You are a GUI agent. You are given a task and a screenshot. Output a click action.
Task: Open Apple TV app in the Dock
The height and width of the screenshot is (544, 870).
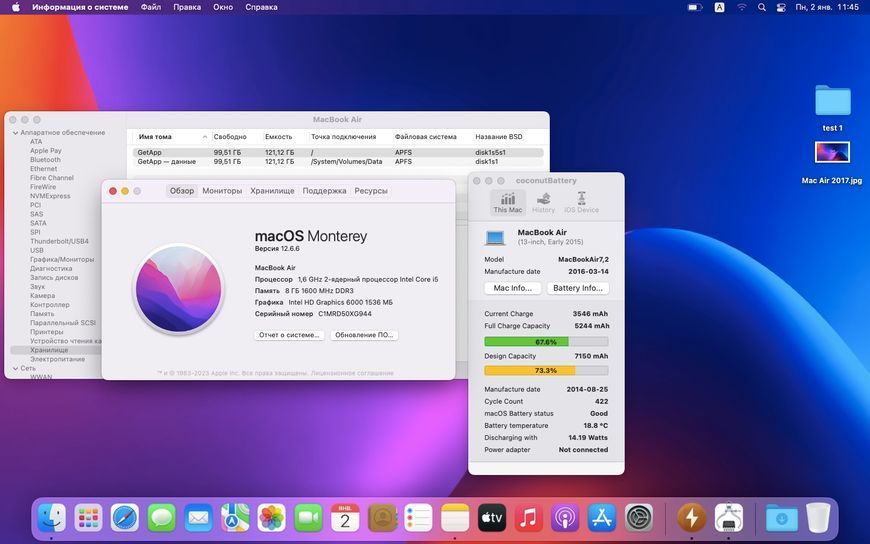coord(492,518)
